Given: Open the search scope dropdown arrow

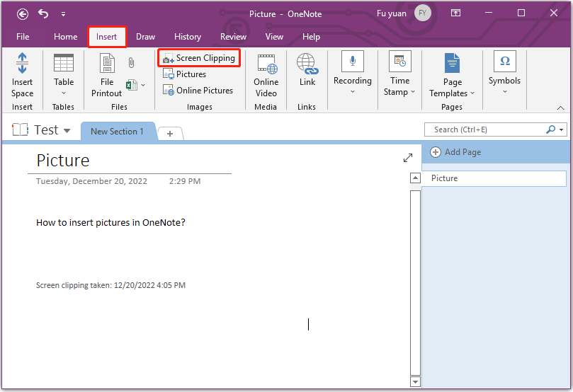Looking at the screenshot, I should [561, 130].
